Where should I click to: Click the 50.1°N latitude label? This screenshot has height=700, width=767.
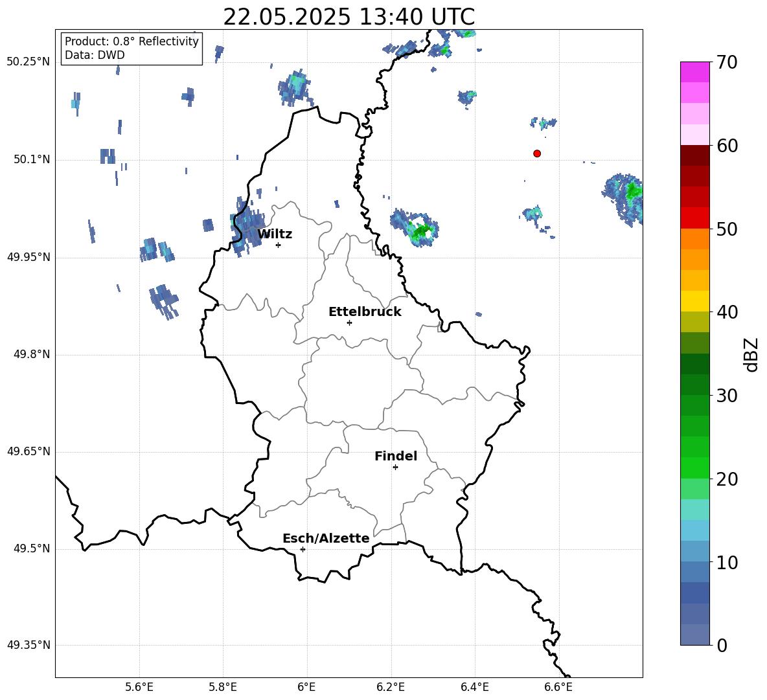[32, 160]
